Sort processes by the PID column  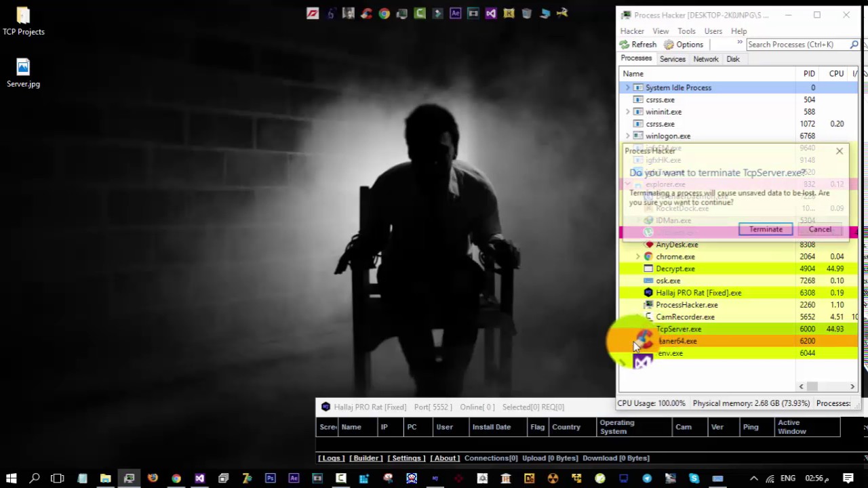click(808, 74)
